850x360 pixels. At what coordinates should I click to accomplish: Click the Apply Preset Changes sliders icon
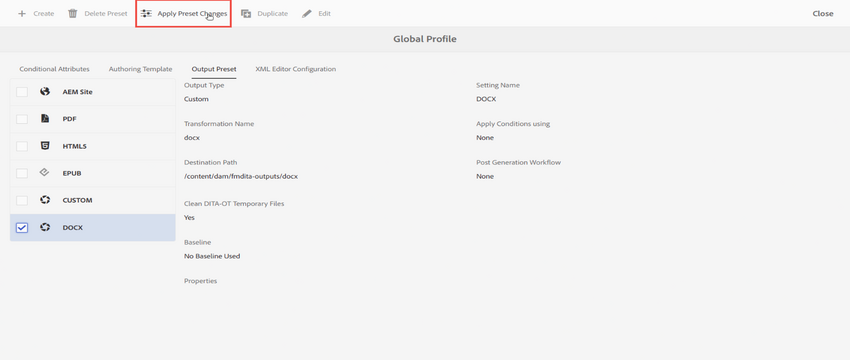pyautogui.click(x=146, y=14)
